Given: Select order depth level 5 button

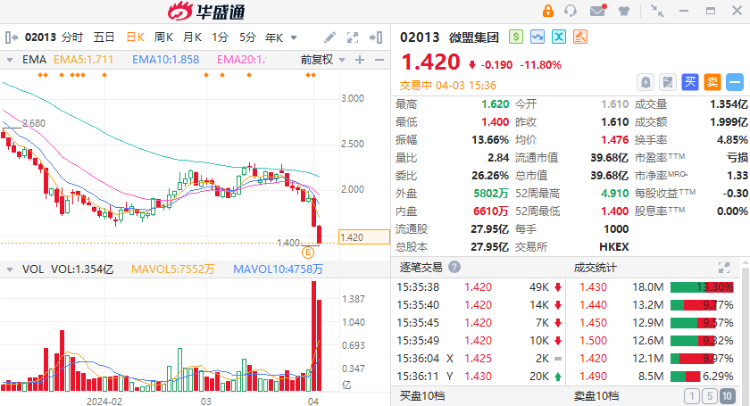Looking at the screenshot, I should click(x=710, y=396).
